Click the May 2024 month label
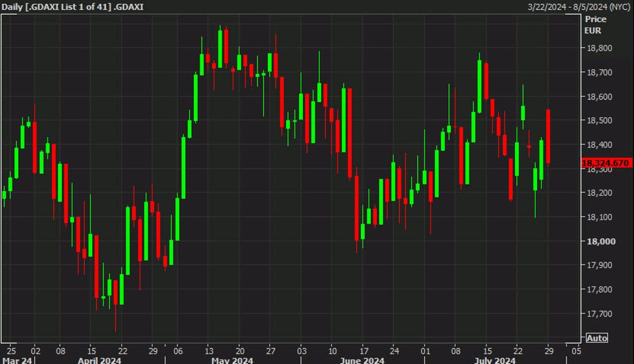 [x=232, y=360]
